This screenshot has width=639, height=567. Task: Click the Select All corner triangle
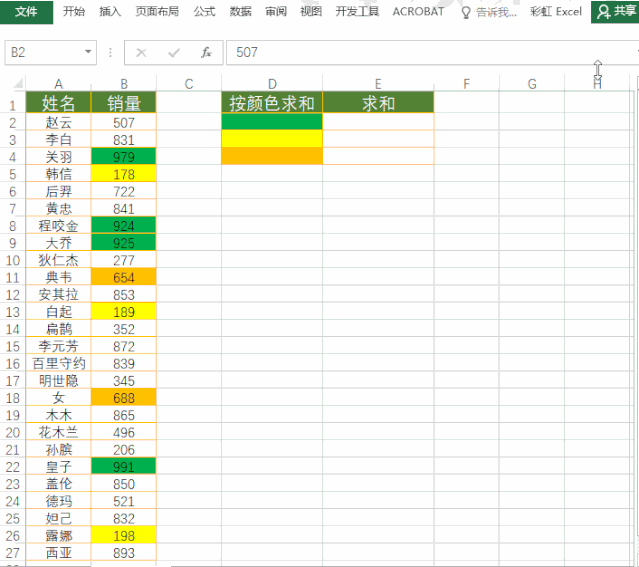pos(18,84)
